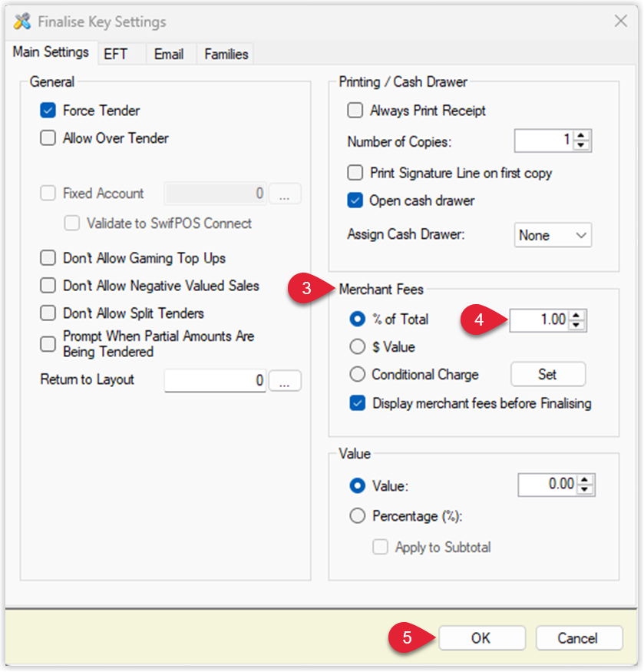Increase the Value amount spinner

(x=584, y=479)
